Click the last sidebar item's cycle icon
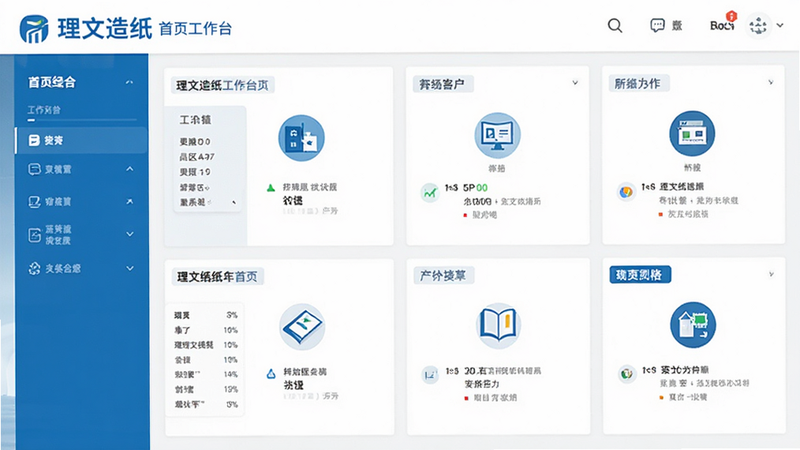 click(x=34, y=268)
